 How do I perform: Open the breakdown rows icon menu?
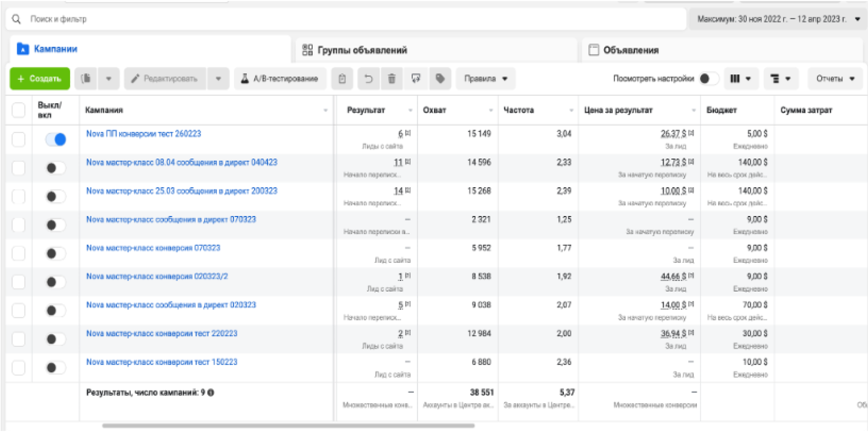coord(780,79)
